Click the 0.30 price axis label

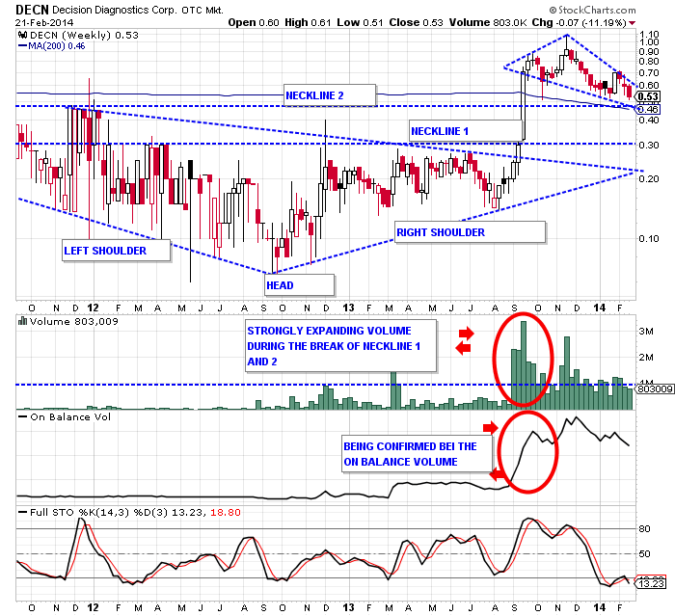(649, 146)
